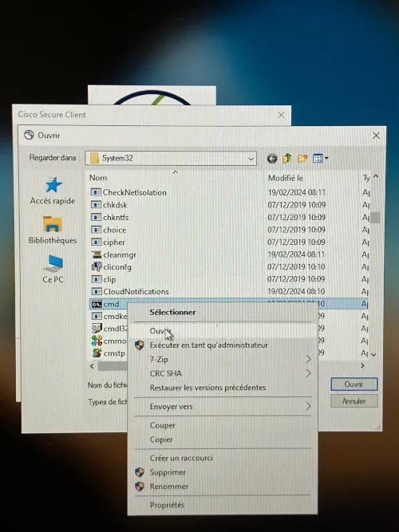Select clip file icon

click(x=96, y=279)
